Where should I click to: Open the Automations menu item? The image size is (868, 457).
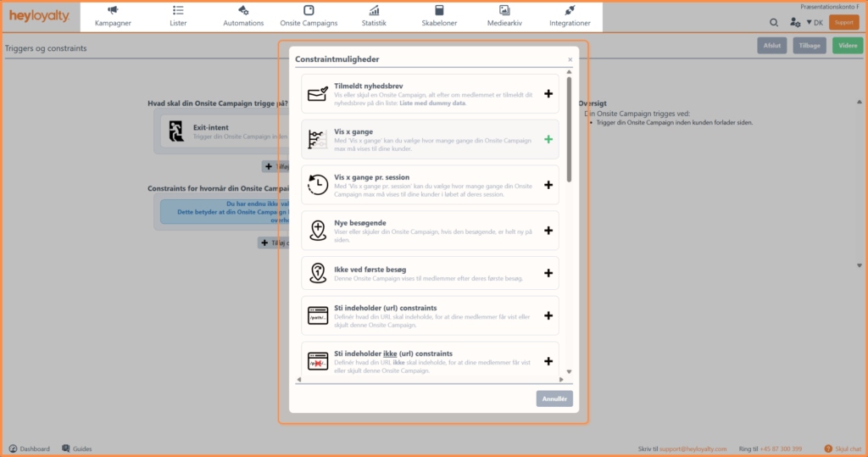click(x=243, y=16)
